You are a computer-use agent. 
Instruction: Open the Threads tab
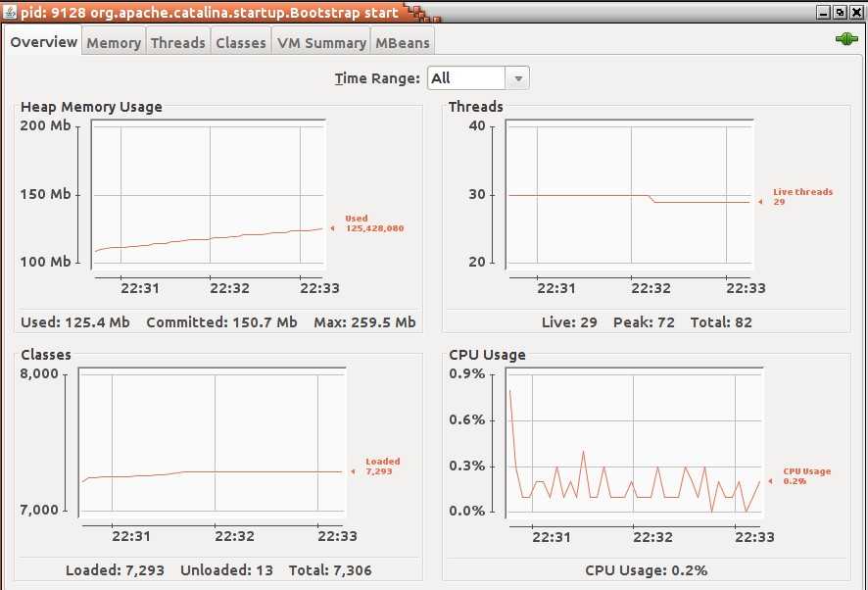(x=177, y=43)
